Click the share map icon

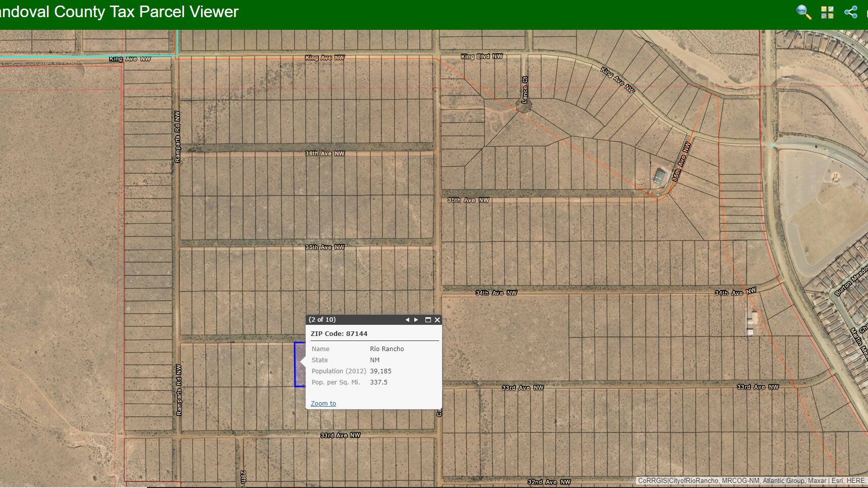click(x=851, y=12)
